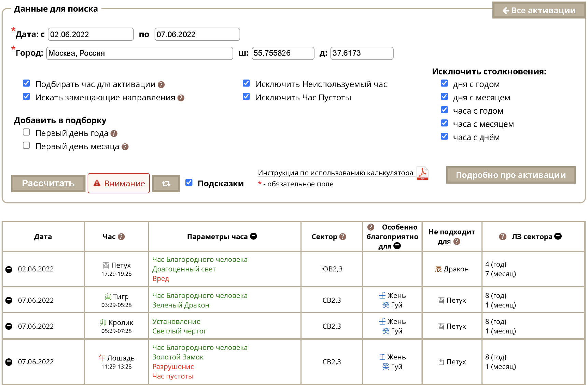Click help icon in 'Час' column header

[121, 236]
